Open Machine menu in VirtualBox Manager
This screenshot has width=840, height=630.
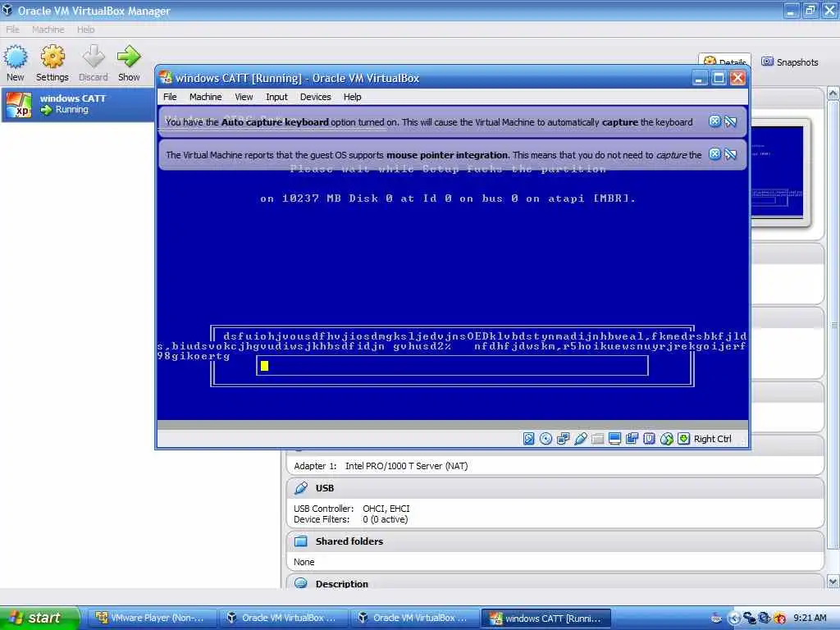(48, 30)
